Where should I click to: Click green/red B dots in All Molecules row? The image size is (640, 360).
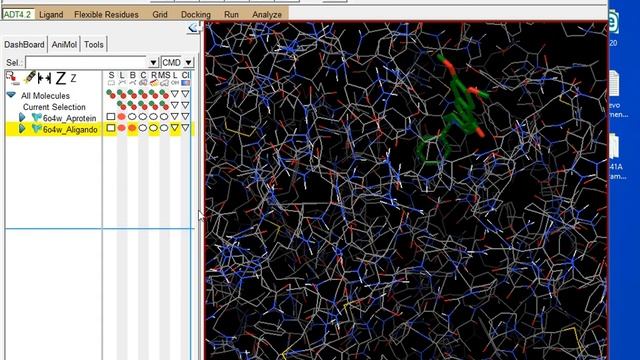click(132, 94)
